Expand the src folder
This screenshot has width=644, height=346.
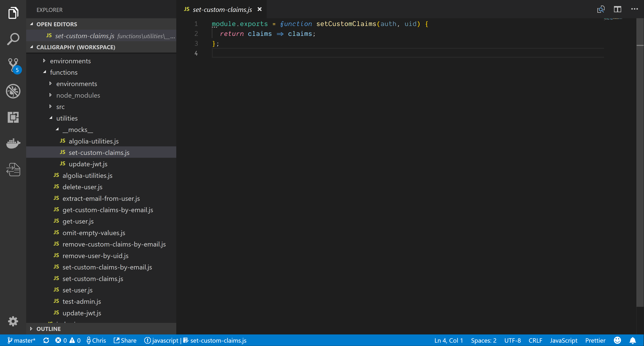[x=101, y=107]
